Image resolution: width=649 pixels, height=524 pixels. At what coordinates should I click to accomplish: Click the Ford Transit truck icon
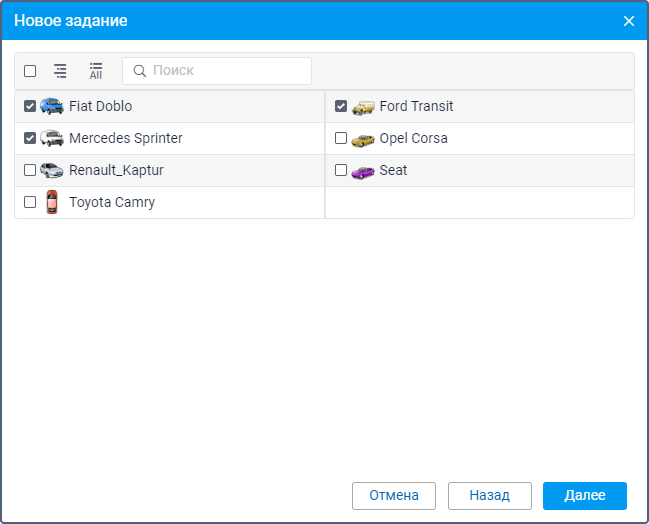[363, 106]
